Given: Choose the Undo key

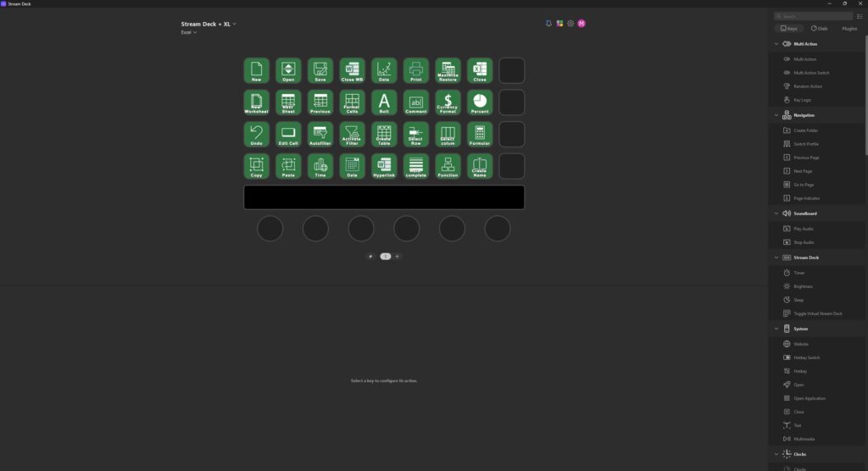Looking at the screenshot, I should (x=256, y=135).
